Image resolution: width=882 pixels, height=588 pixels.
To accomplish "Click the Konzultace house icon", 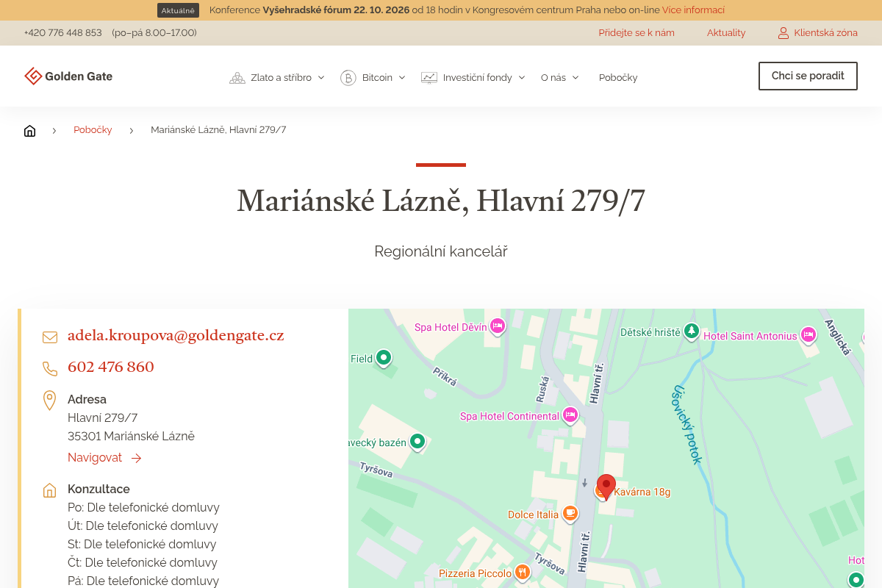I will 50,490.
